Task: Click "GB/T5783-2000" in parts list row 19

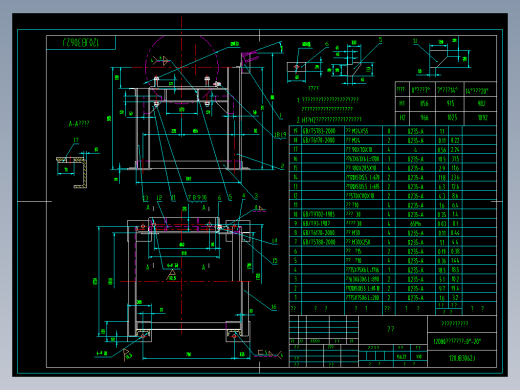Action: tap(319, 131)
